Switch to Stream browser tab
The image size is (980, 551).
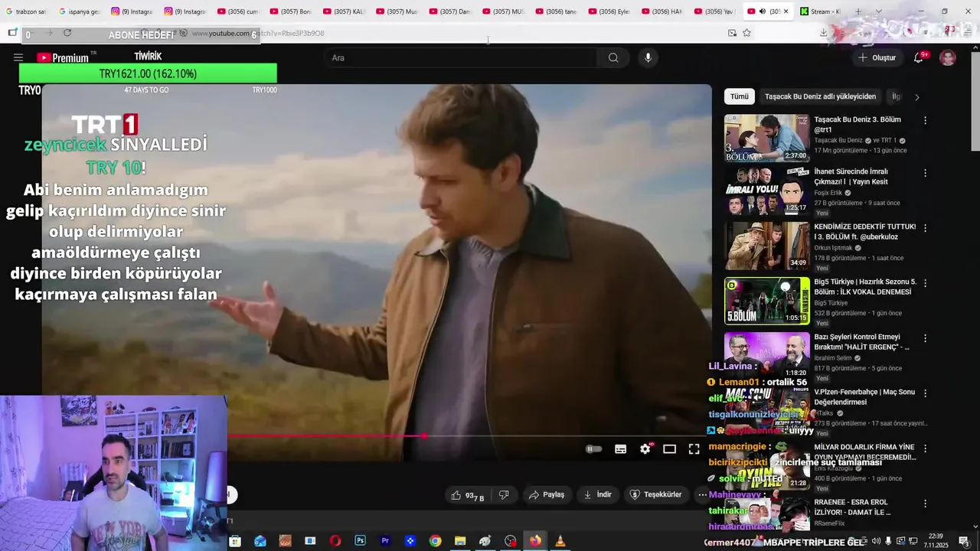[x=820, y=11]
